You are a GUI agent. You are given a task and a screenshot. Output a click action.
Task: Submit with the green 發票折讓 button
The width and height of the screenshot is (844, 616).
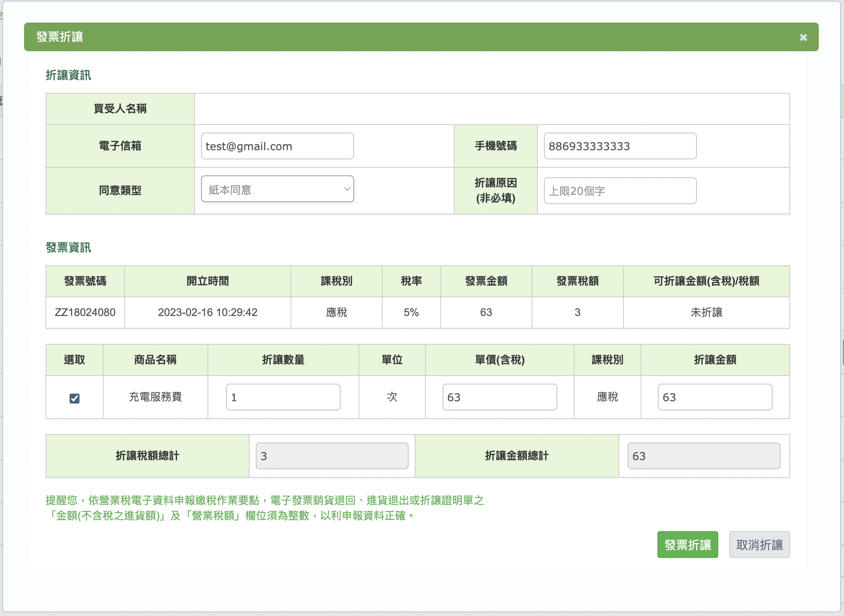(688, 545)
